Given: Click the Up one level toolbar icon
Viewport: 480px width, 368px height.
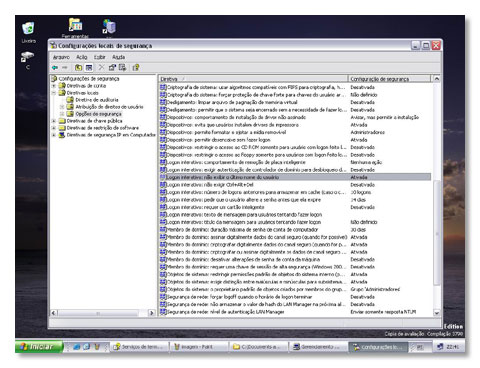Looking at the screenshot, I should [x=78, y=68].
